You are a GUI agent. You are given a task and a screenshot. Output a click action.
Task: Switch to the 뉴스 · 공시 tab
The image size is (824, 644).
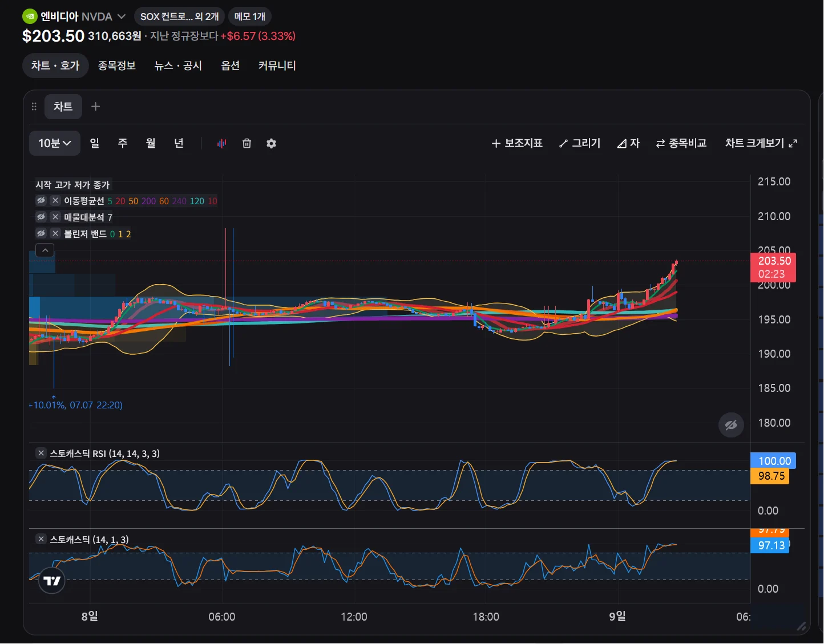tap(178, 66)
